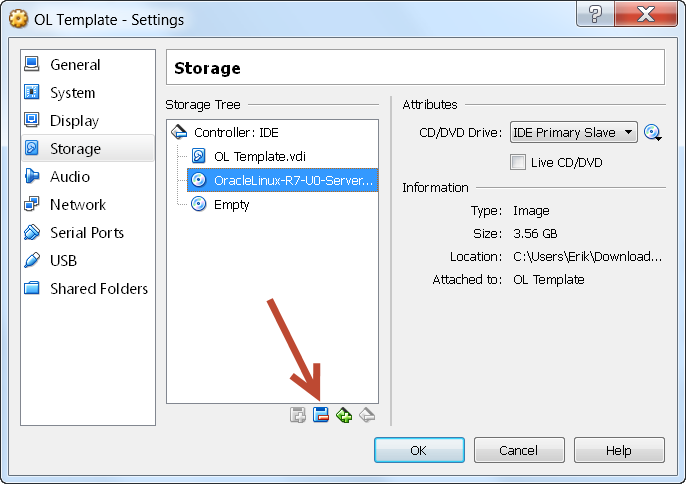This screenshot has width=686, height=484.
Task: Click the Empty optical drive disc icon
Action: tap(199, 204)
